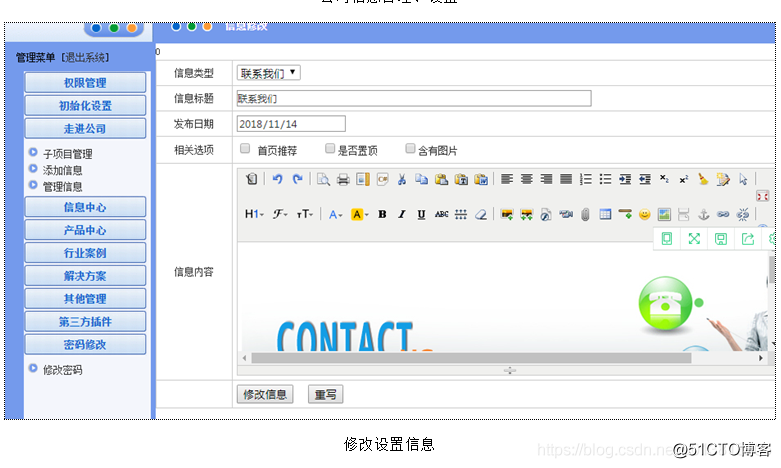Check the 首页推荐 checkbox
781x468 pixels.
[245, 148]
